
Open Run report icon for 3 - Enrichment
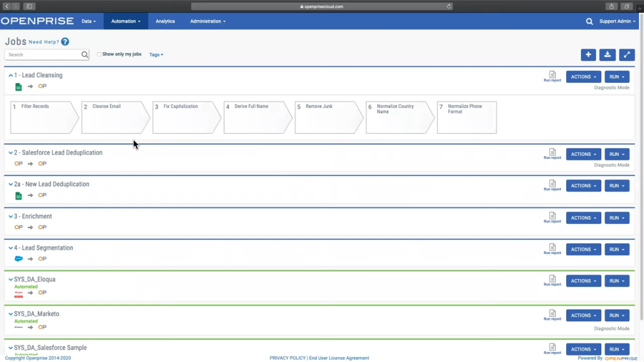coord(552,216)
